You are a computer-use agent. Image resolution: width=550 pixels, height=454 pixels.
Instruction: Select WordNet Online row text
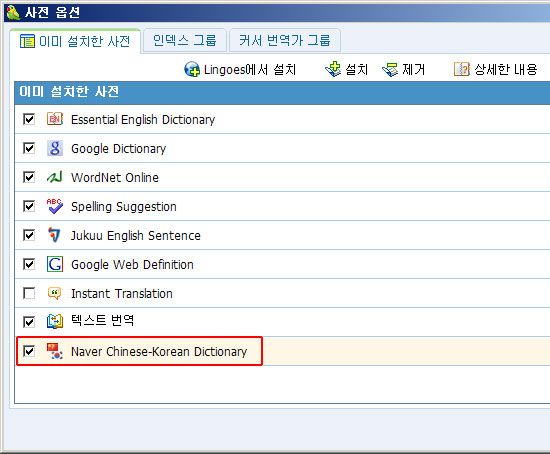pos(115,178)
